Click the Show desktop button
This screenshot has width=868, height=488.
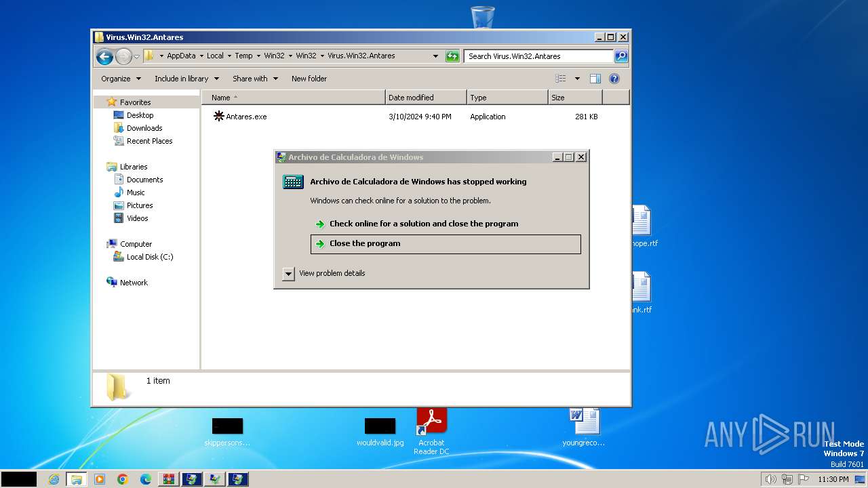(x=860, y=479)
